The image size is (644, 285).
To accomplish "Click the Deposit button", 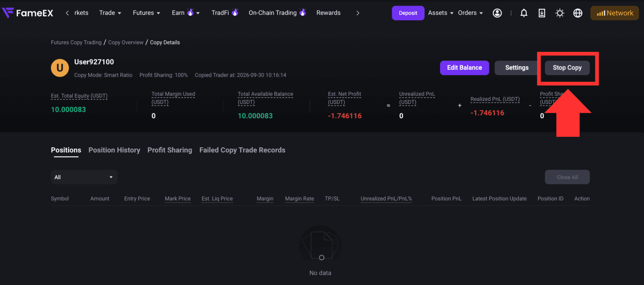I will click(x=408, y=13).
